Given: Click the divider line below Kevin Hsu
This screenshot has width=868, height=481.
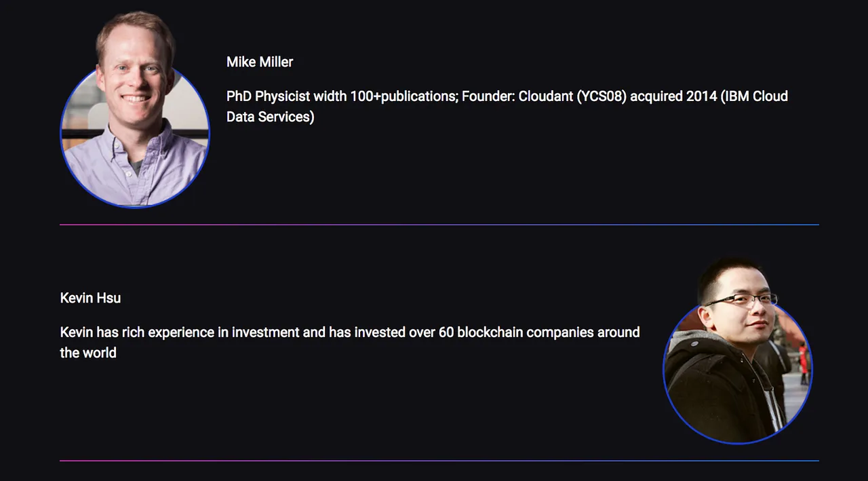Looking at the screenshot, I should (x=439, y=461).
